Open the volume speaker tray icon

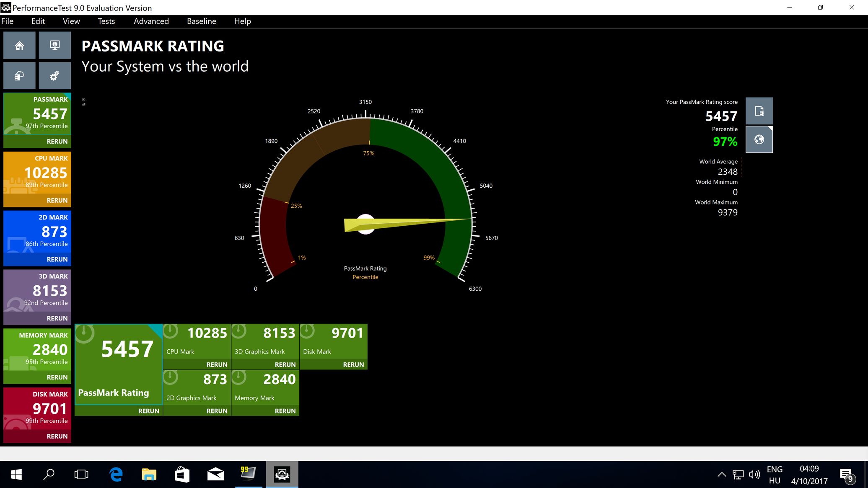pyautogui.click(x=754, y=475)
